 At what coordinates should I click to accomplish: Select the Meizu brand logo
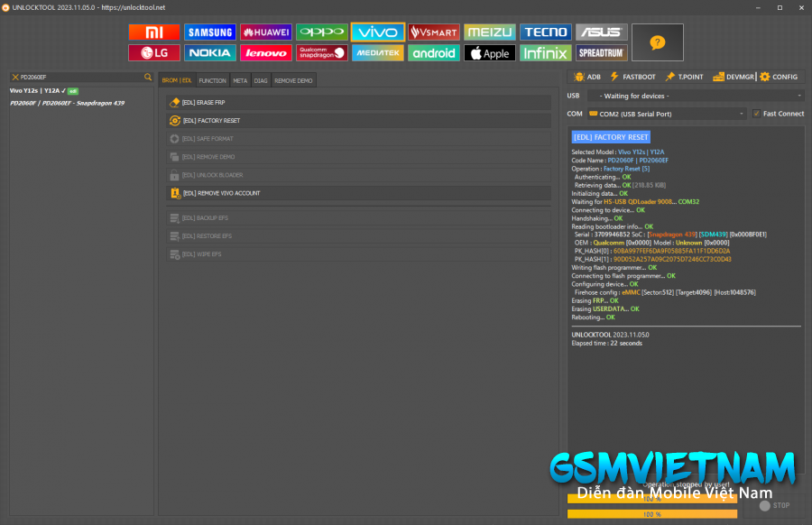point(489,32)
